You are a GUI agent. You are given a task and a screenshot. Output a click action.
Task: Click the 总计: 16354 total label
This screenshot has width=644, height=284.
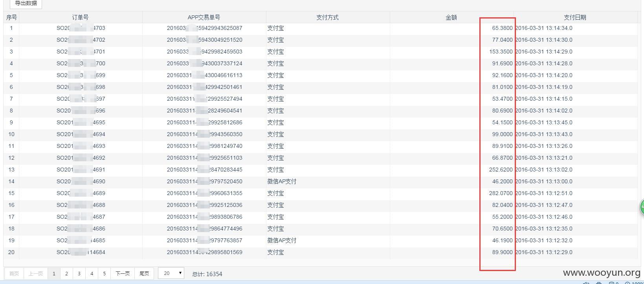pos(207,274)
